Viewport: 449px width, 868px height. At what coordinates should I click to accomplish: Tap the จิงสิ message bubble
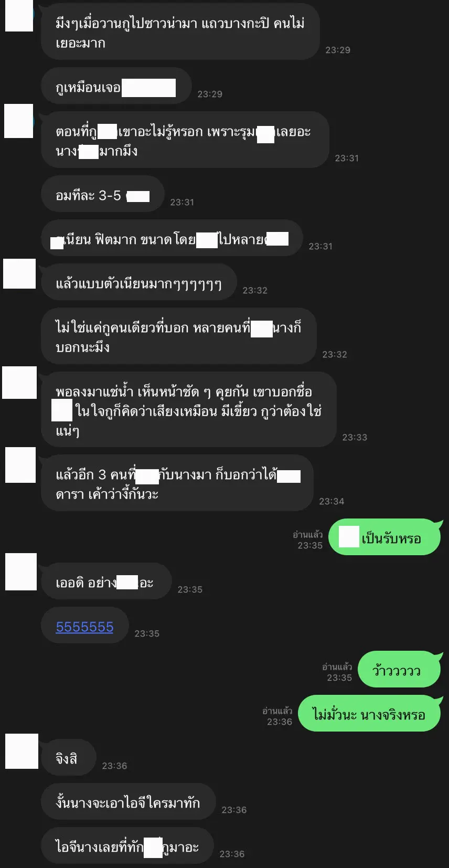tap(69, 757)
